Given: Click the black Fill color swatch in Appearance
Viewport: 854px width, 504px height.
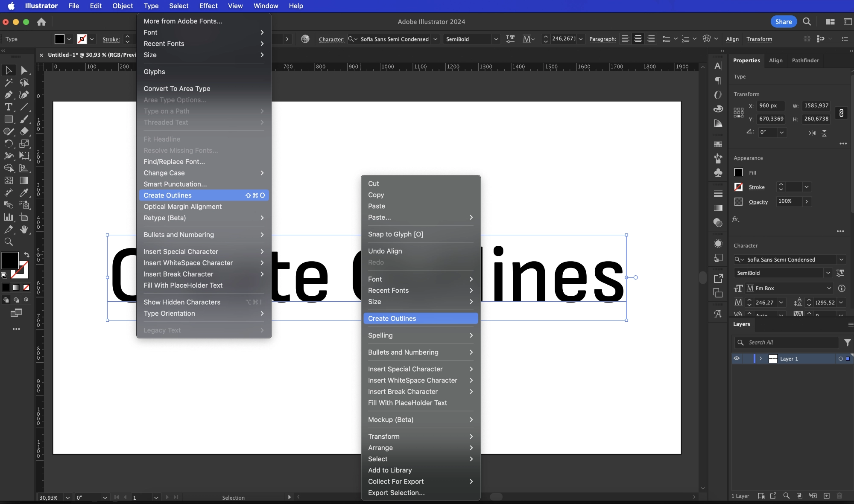Looking at the screenshot, I should (x=738, y=172).
